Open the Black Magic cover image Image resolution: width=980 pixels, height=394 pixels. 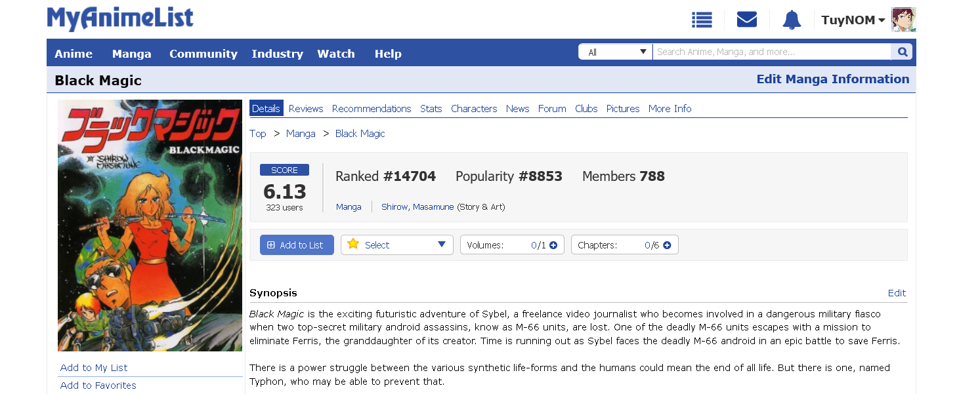150,226
